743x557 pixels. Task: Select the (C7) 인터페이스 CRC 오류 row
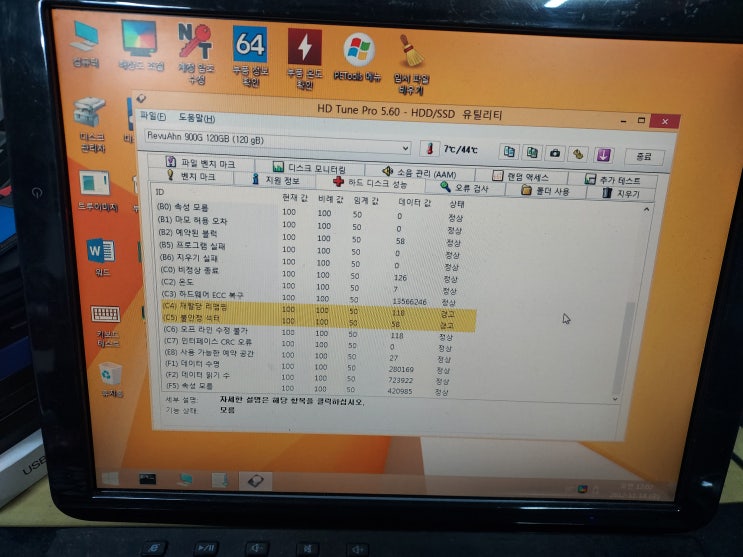click(309, 344)
